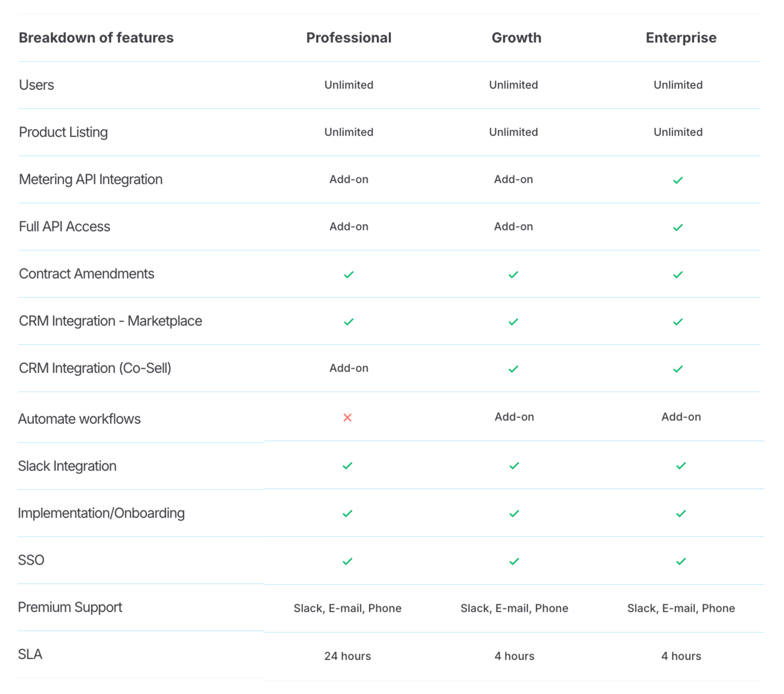Click Professional Add-on for CRM Integration (Co-Sell)
This screenshot has height=694, width=784.
pos(348,368)
